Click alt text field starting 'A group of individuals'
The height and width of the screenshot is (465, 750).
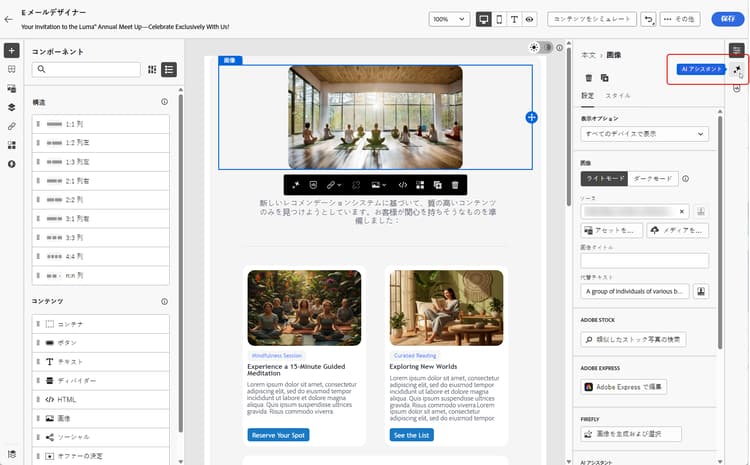click(635, 291)
